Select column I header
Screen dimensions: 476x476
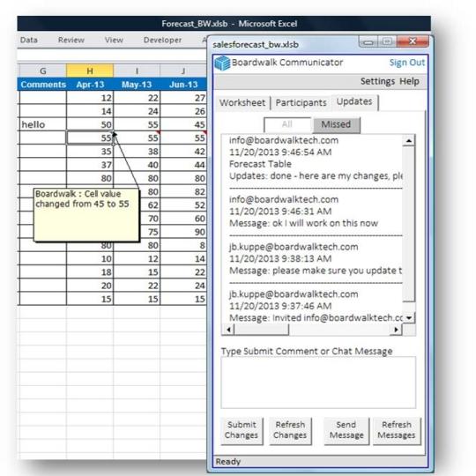[137, 71]
